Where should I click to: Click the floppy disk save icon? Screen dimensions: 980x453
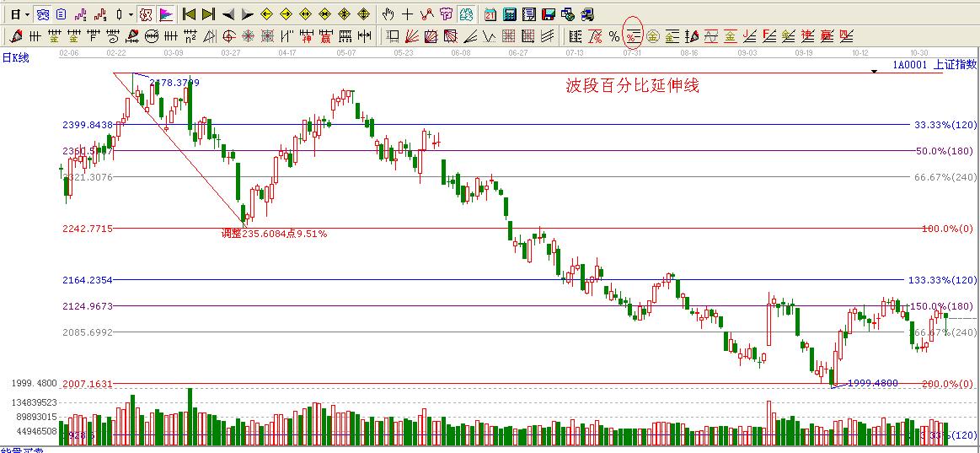tap(548, 14)
